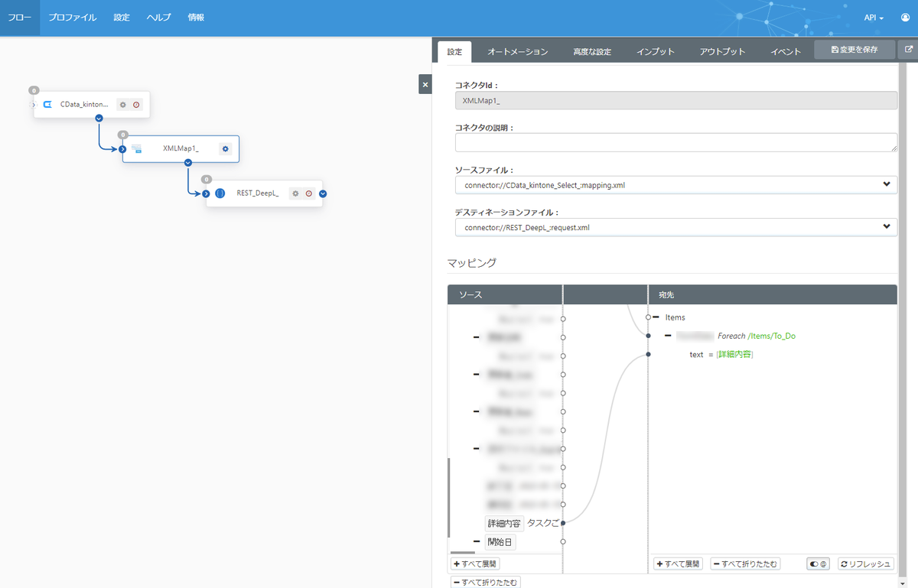This screenshot has height=588, width=918.
Task: Click the source tree horizontal scrollbar
Action: pyautogui.click(x=462, y=552)
